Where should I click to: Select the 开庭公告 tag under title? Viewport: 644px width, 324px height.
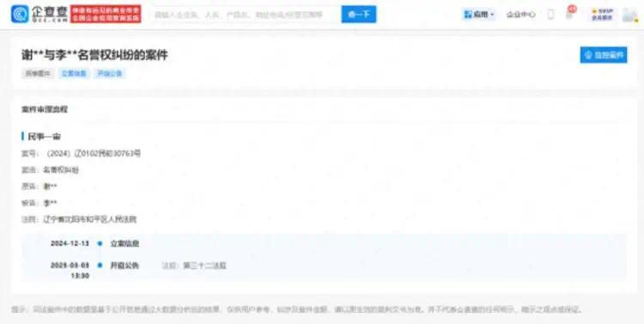(x=110, y=74)
